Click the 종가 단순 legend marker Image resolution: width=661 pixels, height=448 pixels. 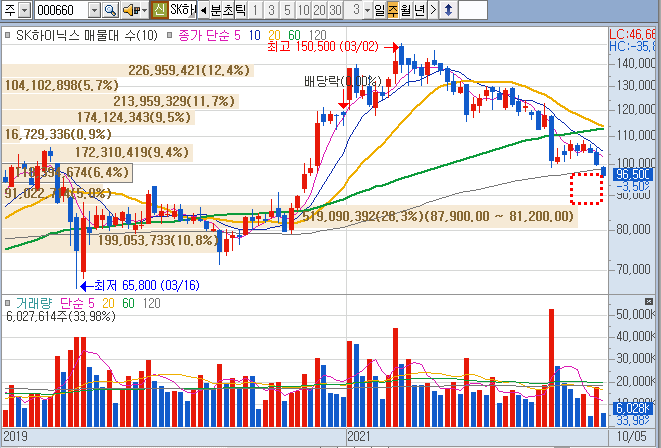pyautogui.click(x=169, y=36)
